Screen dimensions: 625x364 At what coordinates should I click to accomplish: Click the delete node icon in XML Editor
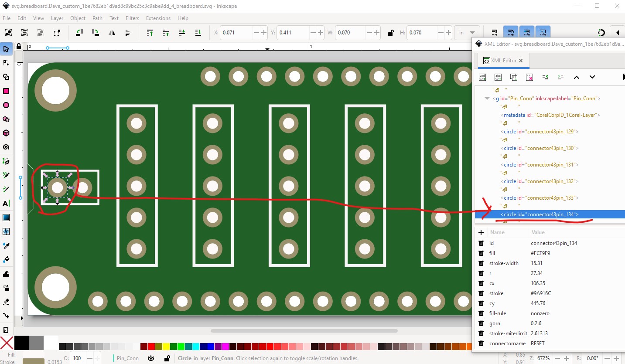tap(529, 77)
